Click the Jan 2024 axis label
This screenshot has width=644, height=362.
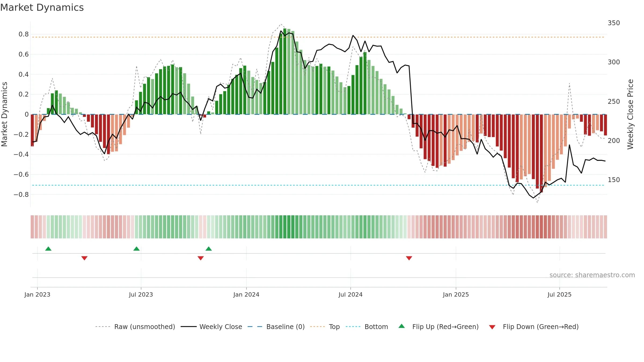[x=246, y=294]
